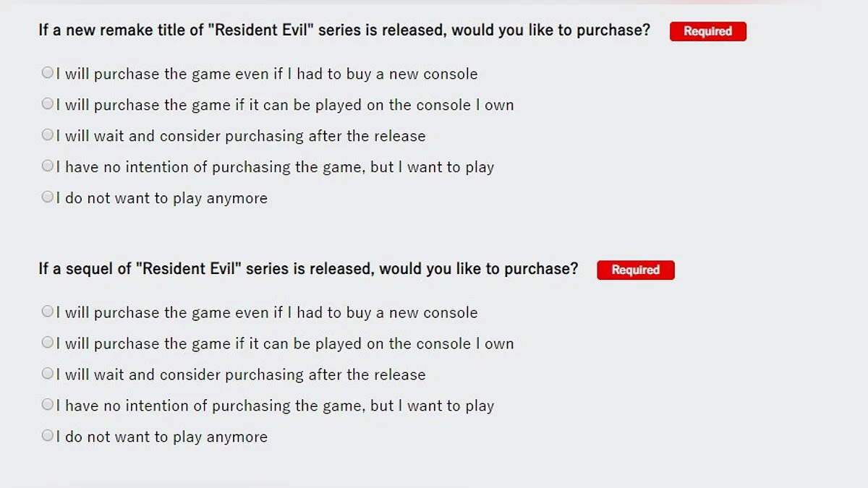
Task: Click label "but I want to play" under remake
Action: (x=432, y=167)
